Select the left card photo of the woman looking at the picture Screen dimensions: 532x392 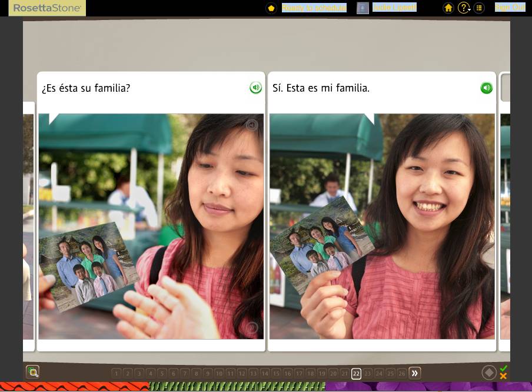(151, 227)
